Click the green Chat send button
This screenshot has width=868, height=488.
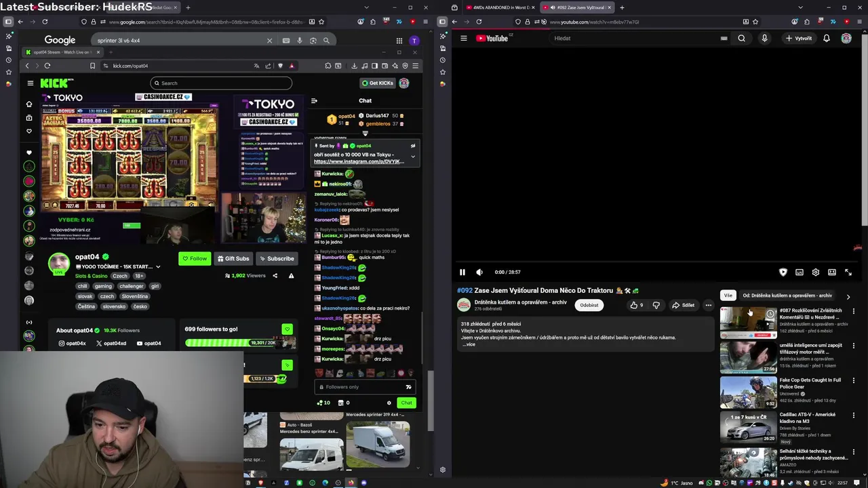coord(406,403)
